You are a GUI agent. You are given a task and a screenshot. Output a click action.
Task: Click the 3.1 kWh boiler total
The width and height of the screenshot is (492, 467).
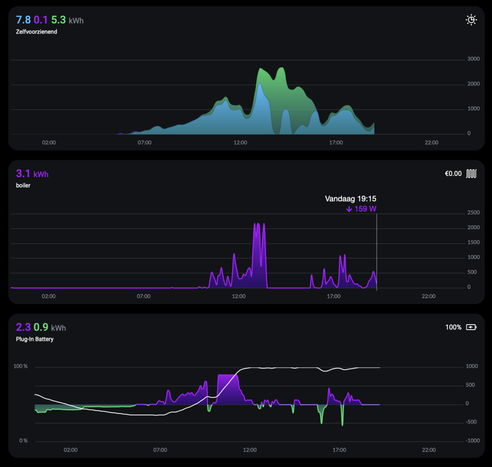click(32, 174)
